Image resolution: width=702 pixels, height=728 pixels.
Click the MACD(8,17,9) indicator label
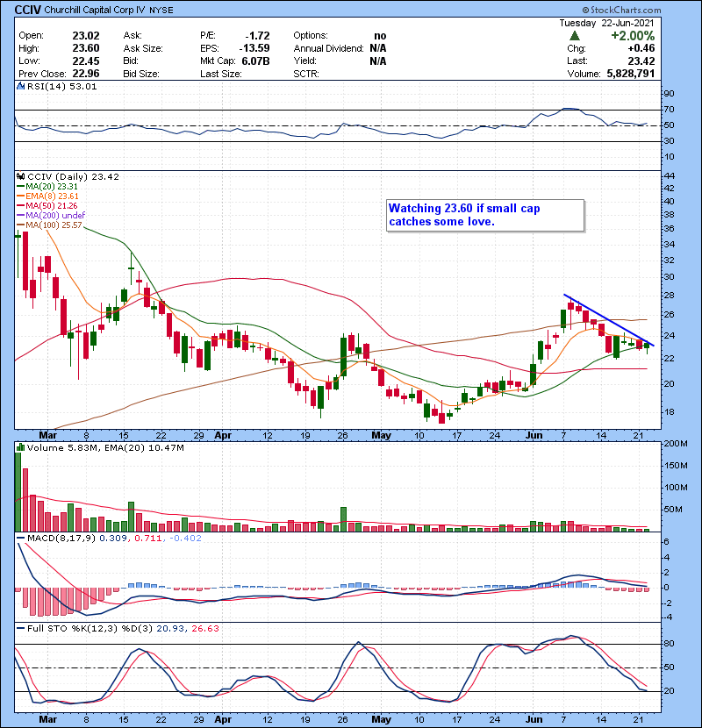tap(62, 539)
